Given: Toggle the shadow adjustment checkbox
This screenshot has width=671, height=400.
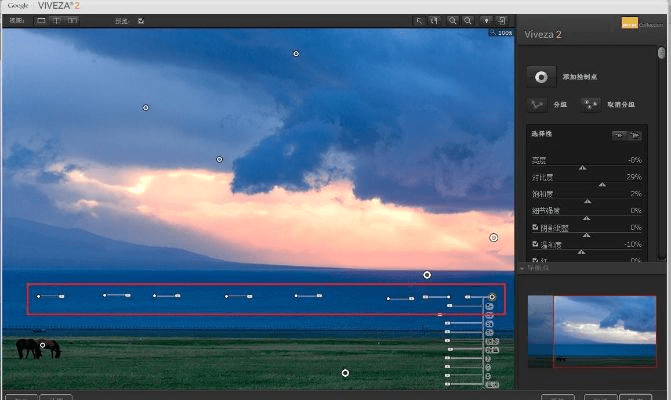Looking at the screenshot, I should click(x=535, y=227).
